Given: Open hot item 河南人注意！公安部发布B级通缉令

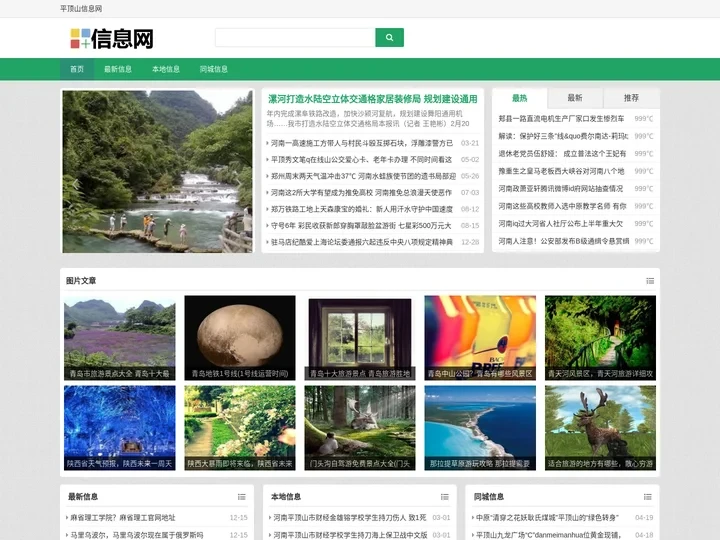Looking at the screenshot, I should click(564, 241).
